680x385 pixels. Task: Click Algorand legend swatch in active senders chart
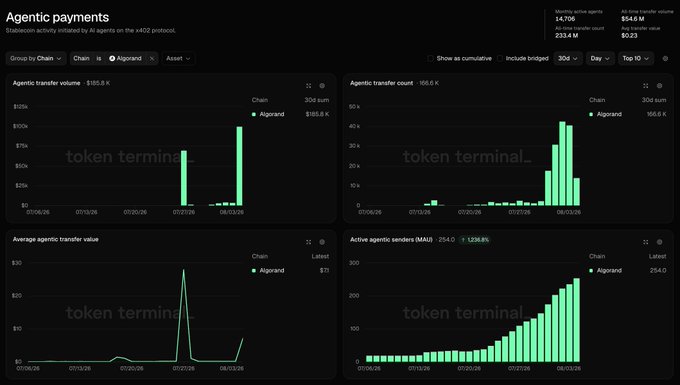tap(591, 271)
